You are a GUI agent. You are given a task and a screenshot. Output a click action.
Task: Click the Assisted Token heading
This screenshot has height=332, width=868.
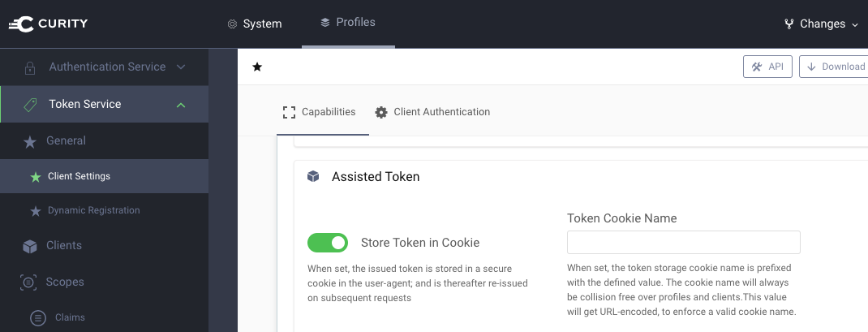click(376, 177)
